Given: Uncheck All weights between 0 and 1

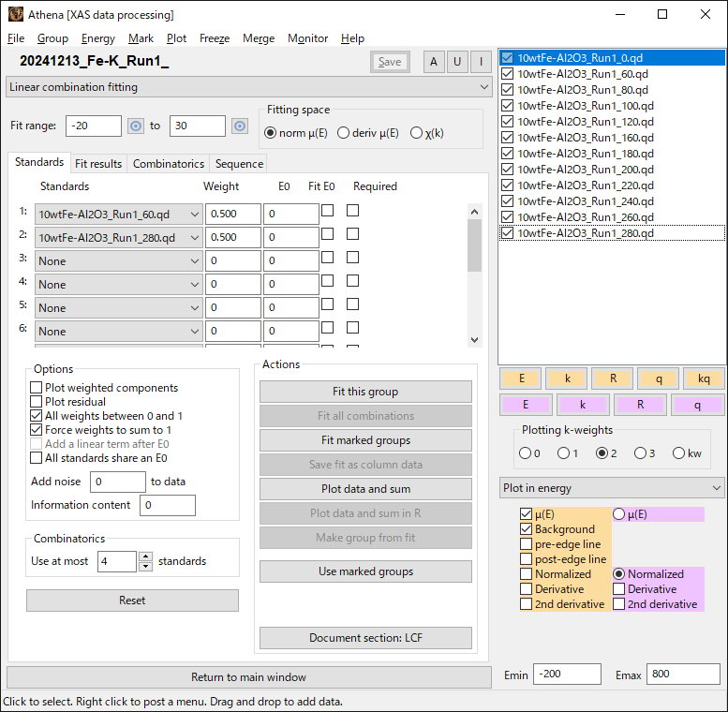Looking at the screenshot, I should 36,415.
